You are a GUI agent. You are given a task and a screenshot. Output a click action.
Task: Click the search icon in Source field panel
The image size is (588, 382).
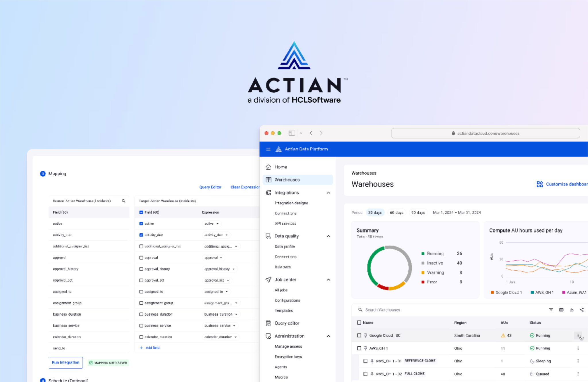[123, 201]
